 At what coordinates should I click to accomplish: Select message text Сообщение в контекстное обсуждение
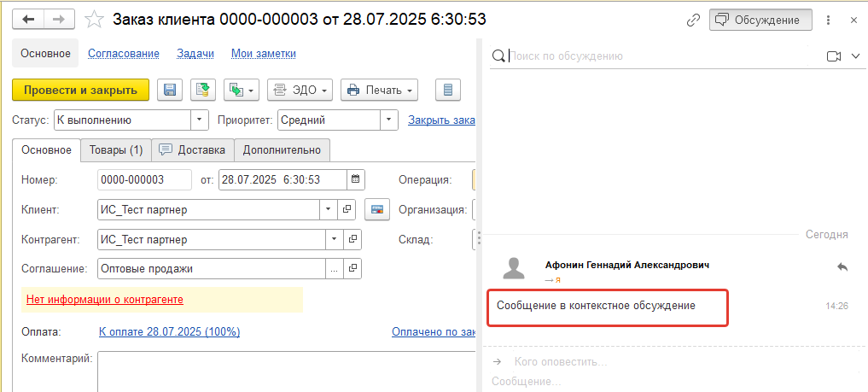point(596,306)
